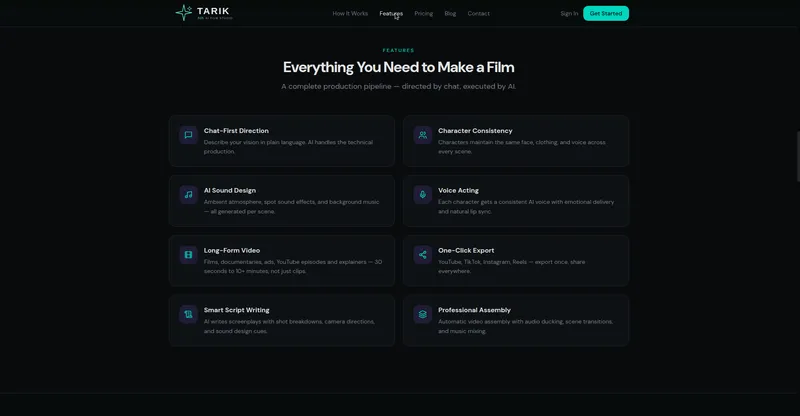Click the page vertical scrollbar thumb
This screenshot has height=416, width=800.
[798, 156]
